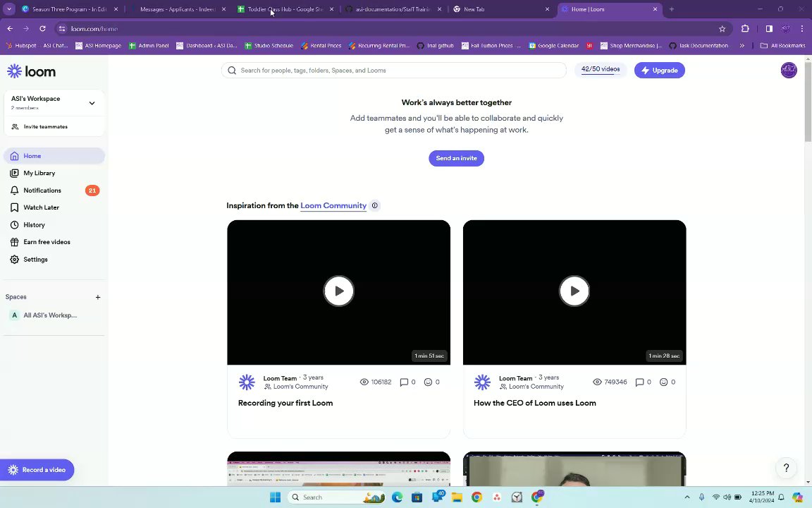The image size is (812, 508).
Task: Open Windows Start menu
Action: 275,497
